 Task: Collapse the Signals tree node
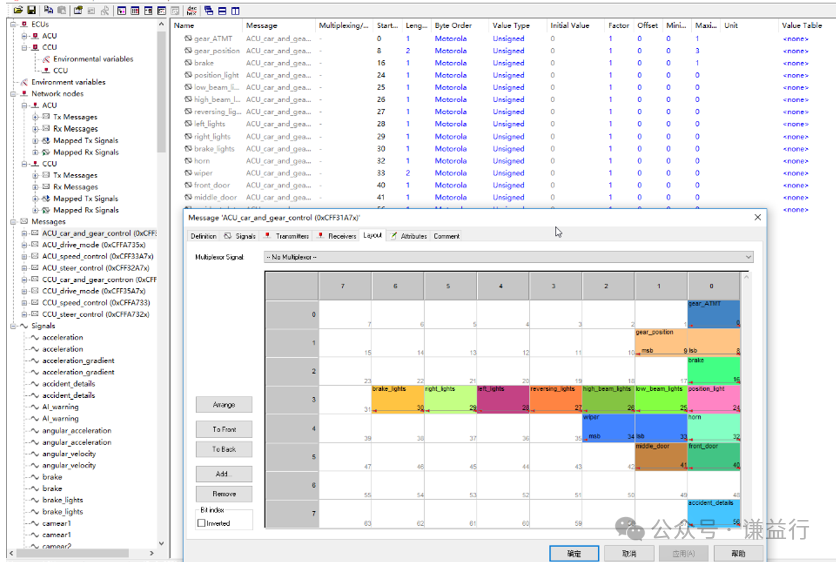click(x=13, y=326)
